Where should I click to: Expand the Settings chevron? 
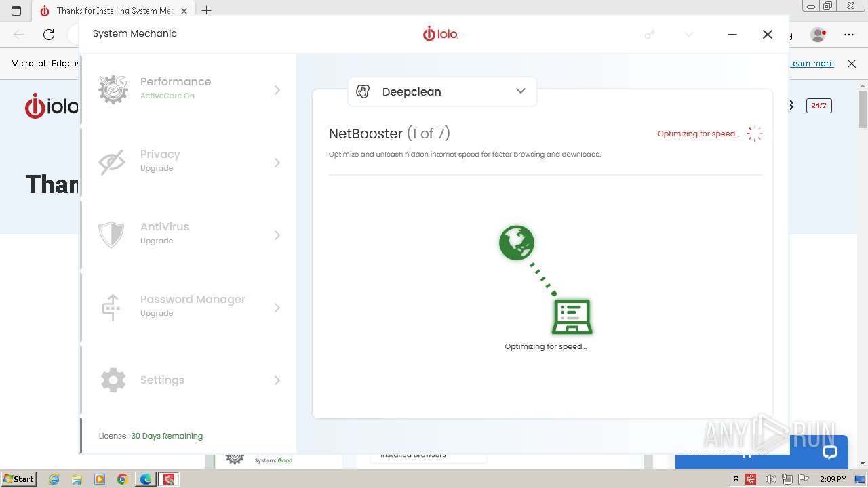coord(277,380)
